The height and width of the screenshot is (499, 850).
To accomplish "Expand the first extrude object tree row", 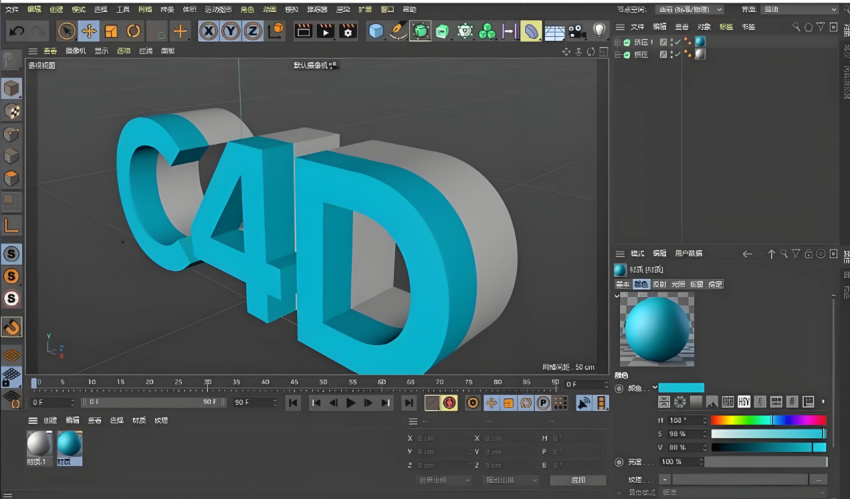I will point(618,42).
